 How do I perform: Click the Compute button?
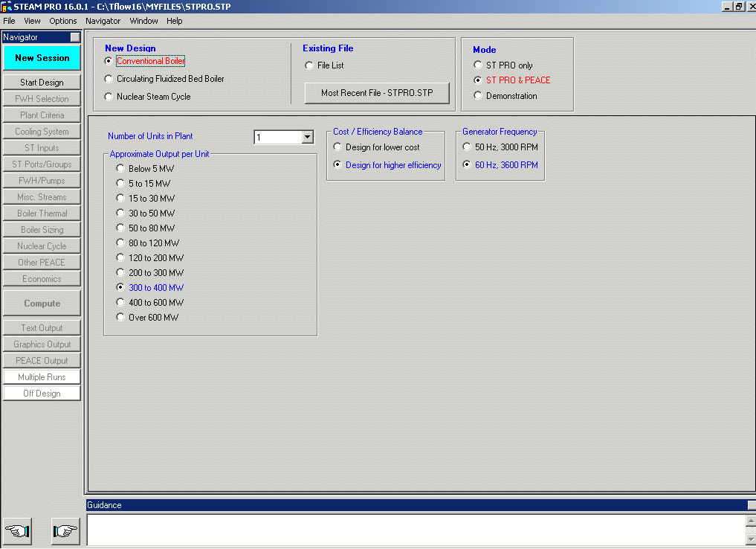click(42, 304)
